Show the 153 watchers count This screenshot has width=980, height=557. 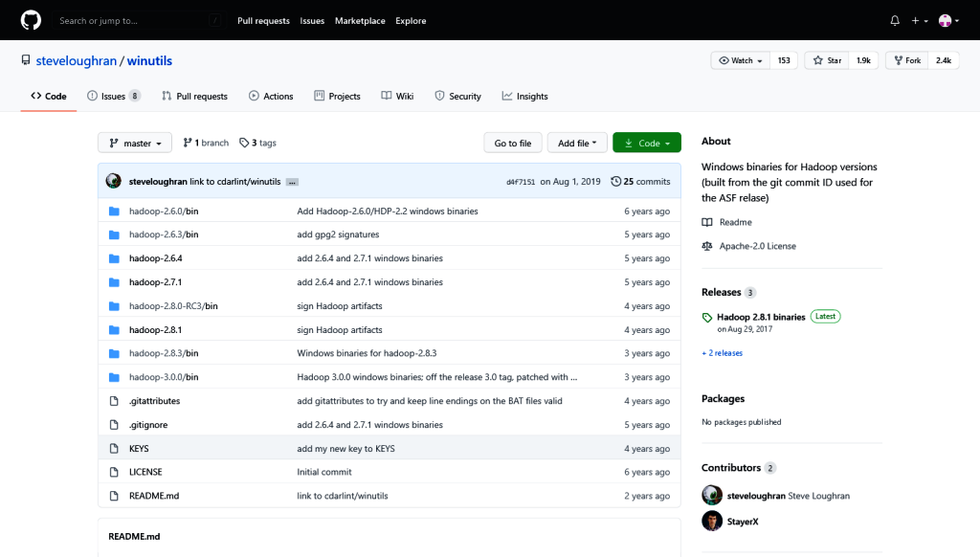point(784,60)
